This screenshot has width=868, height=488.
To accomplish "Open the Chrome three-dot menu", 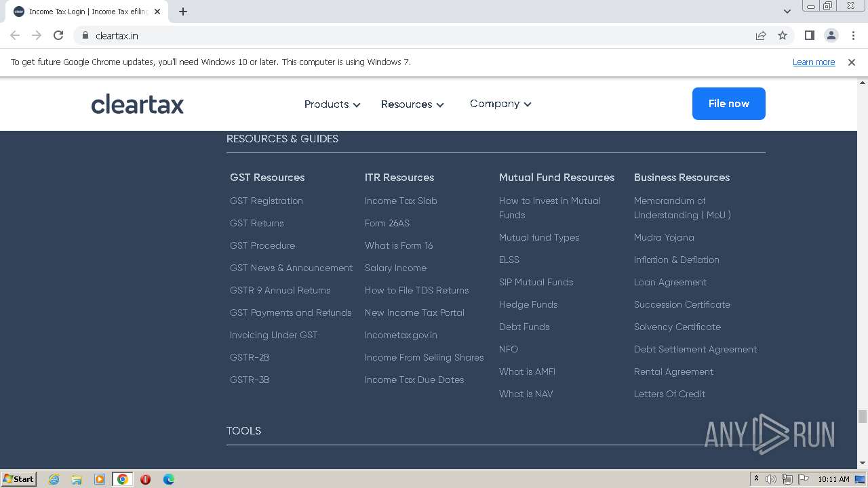I will (x=853, y=35).
